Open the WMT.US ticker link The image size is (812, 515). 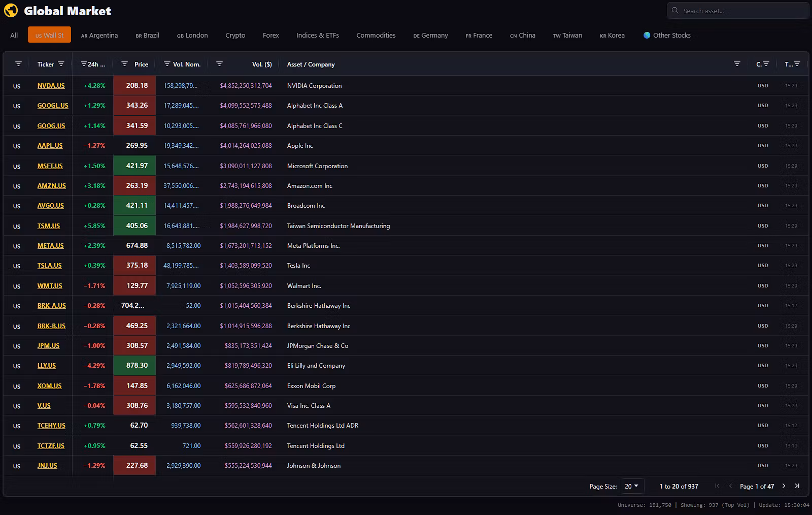coord(50,286)
